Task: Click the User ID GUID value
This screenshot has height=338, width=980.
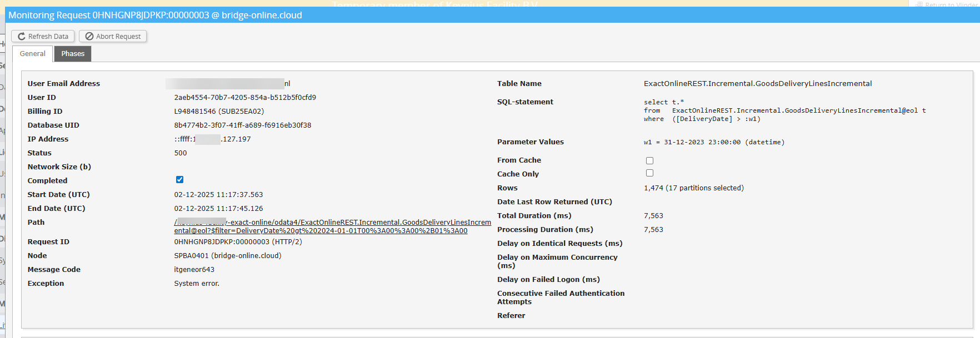Action: coord(245,98)
